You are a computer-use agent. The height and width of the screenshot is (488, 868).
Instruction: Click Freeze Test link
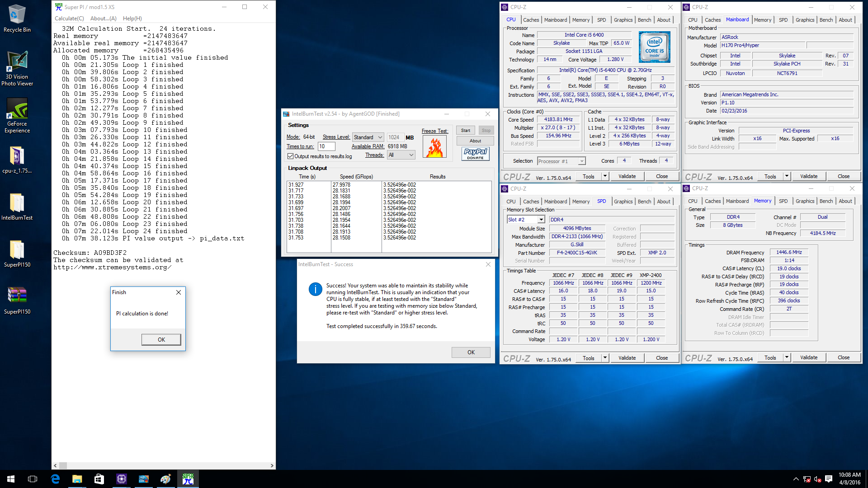[434, 131]
